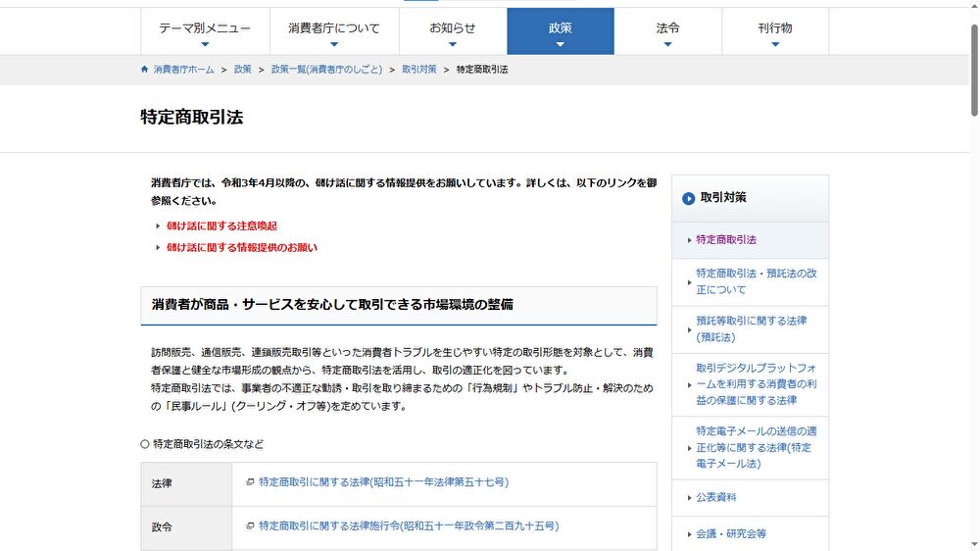The height and width of the screenshot is (551, 980).
Task: Click heading 消費者が商品・サービスを安心して取引できる市場環境の整備
Action: (x=332, y=305)
